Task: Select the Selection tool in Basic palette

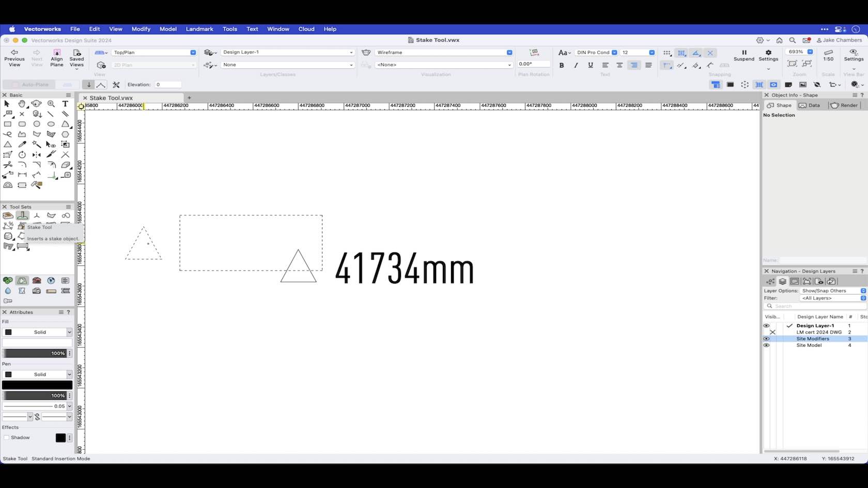Action: pos(7,104)
